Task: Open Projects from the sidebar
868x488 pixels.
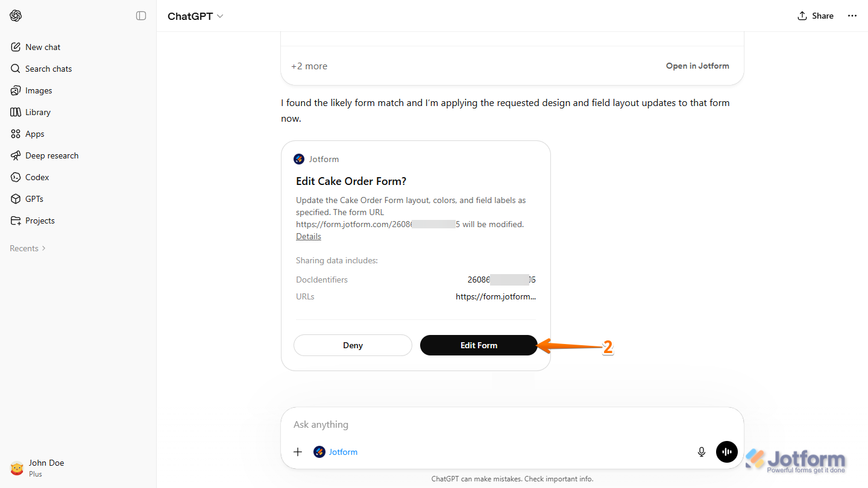Action: coord(40,220)
